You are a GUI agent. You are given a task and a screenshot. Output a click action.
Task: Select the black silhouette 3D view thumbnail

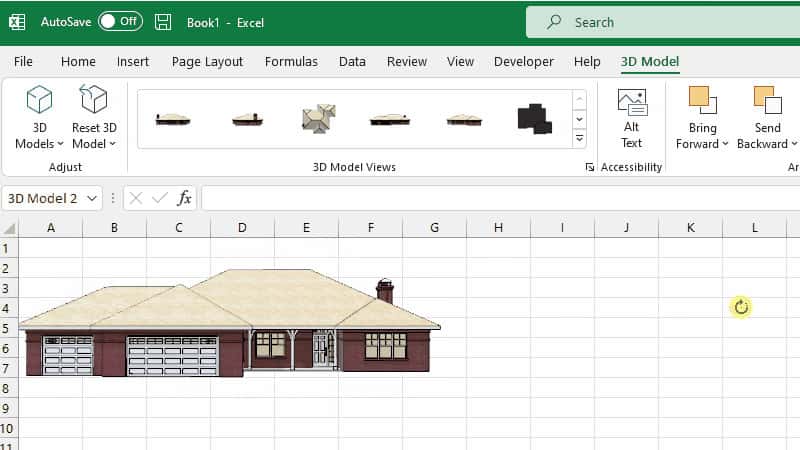534,119
